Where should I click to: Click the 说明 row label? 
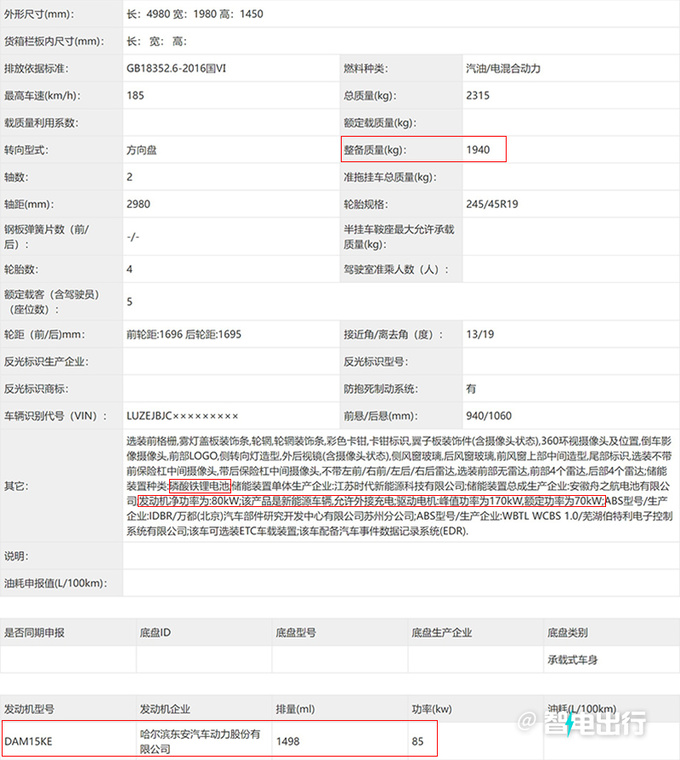coord(16,556)
